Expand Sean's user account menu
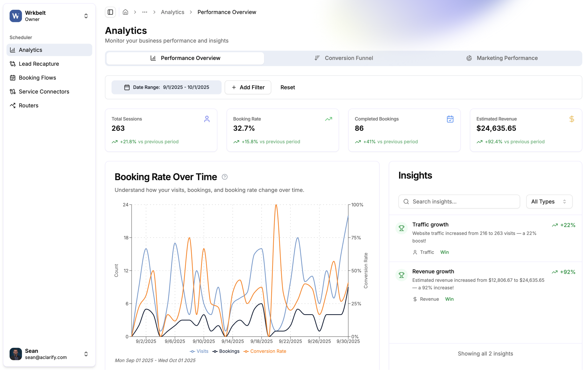Image resolution: width=588 pixels, height=370 pixels. [x=86, y=354]
